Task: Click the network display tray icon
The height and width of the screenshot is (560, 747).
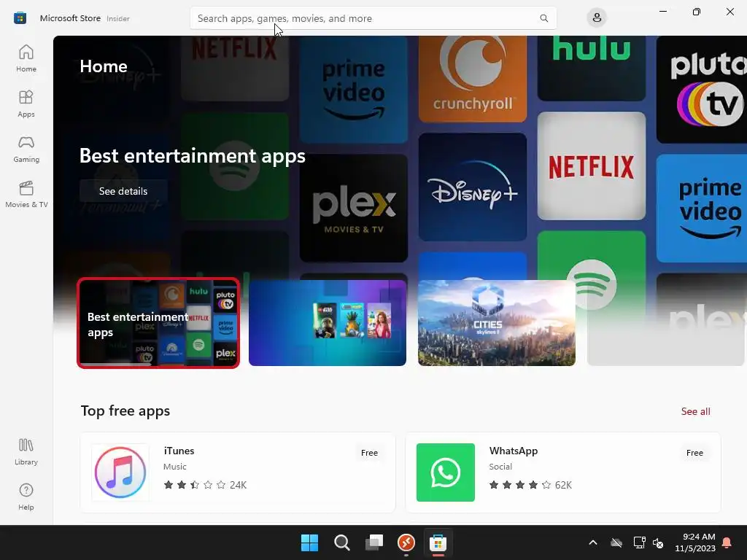Action: 639,542
